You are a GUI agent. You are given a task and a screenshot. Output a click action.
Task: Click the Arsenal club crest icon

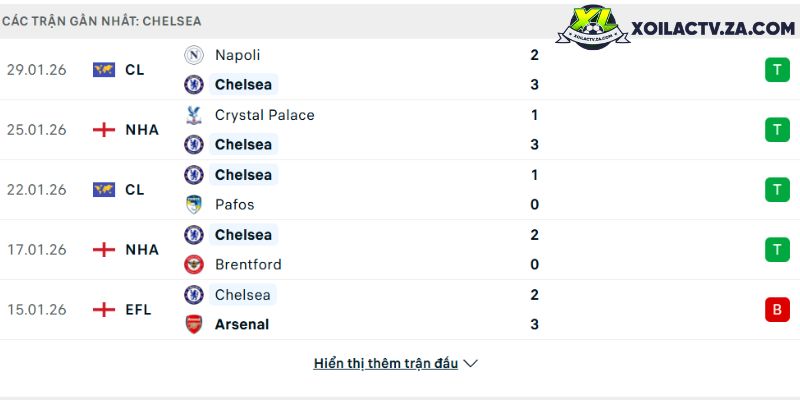pyautogui.click(x=194, y=324)
